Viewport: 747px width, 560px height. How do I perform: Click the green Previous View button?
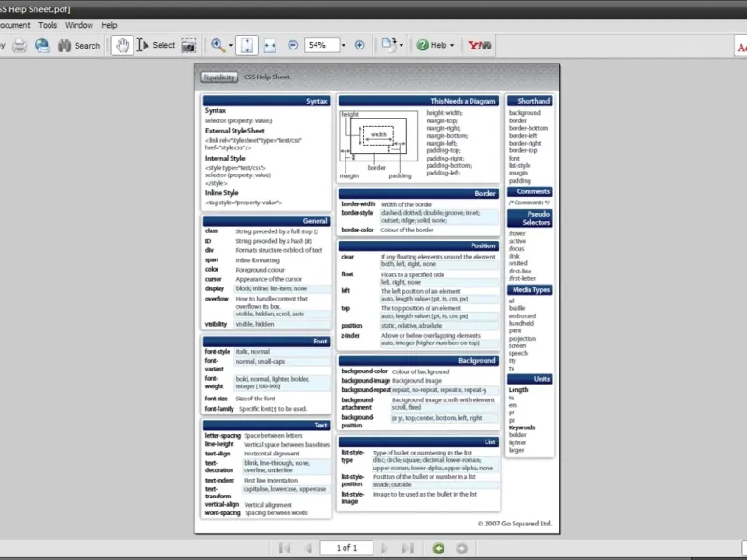tap(439, 548)
